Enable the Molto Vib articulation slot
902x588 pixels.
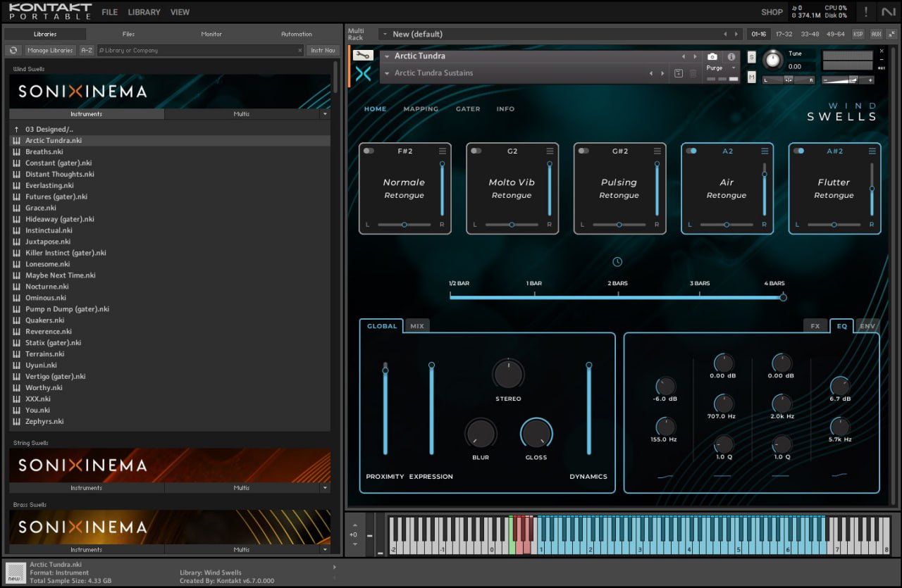click(x=476, y=151)
